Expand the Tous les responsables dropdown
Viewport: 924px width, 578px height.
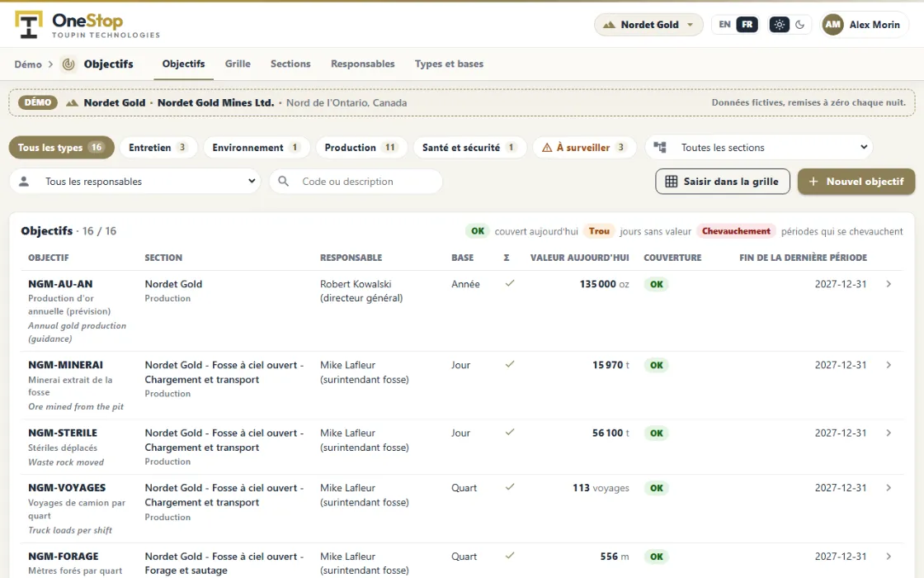tap(135, 182)
